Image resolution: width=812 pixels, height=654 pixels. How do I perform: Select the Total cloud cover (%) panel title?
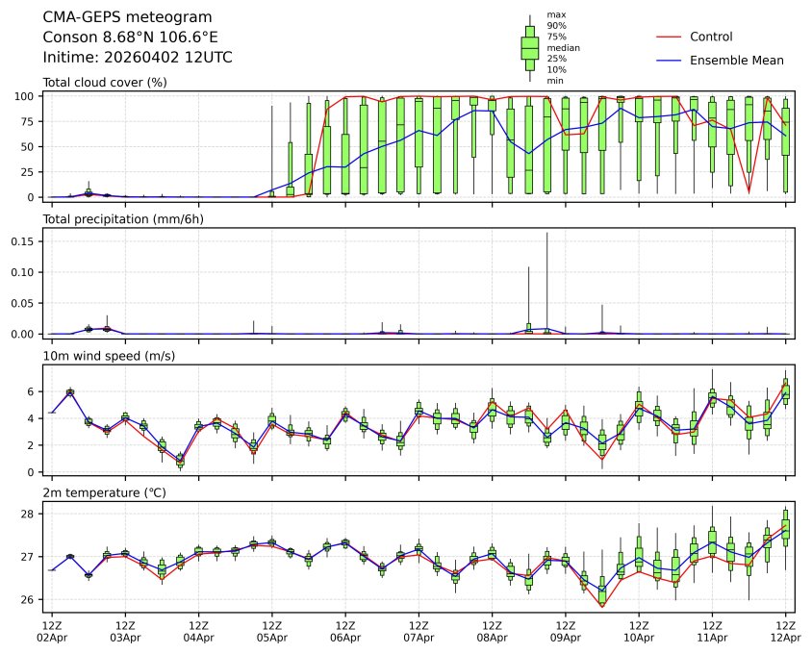[105, 83]
